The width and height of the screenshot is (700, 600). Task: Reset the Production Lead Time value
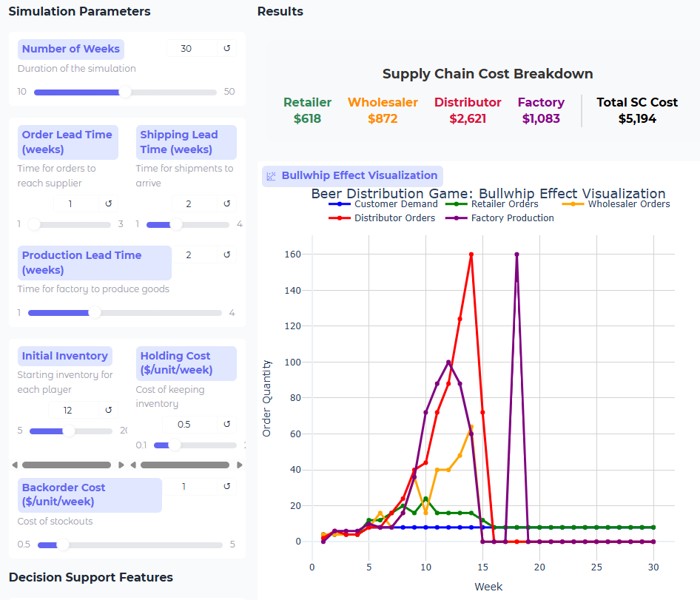click(x=226, y=255)
